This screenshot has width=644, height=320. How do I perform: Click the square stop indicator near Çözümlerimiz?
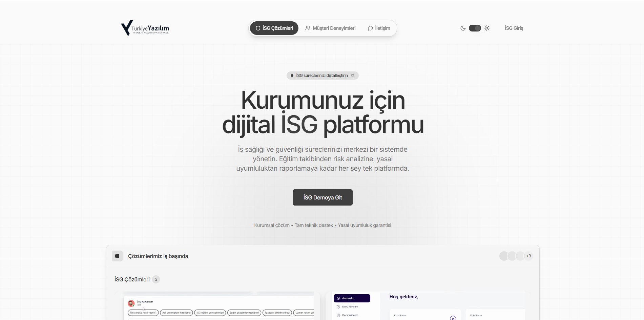(117, 256)
